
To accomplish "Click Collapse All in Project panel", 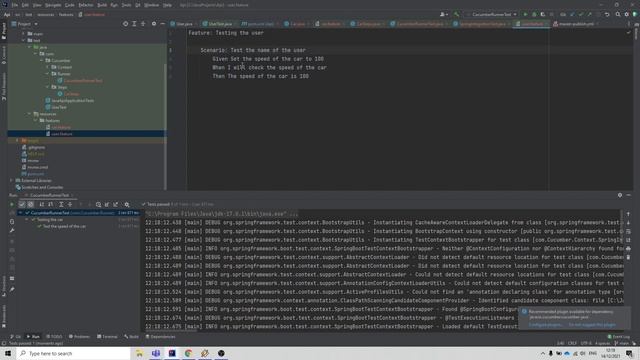I will (x=143, y=24).
